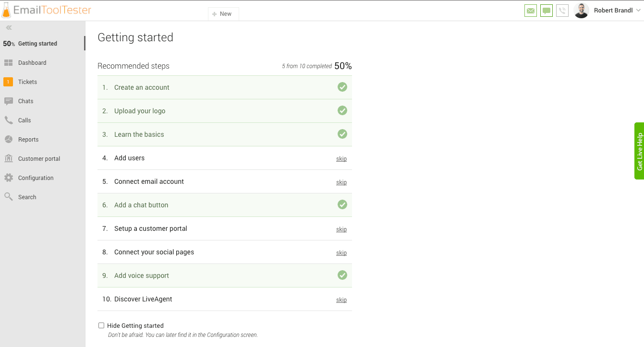Click the orange Tickets count badge
644x347 pixels.
(x=8, y=82)
